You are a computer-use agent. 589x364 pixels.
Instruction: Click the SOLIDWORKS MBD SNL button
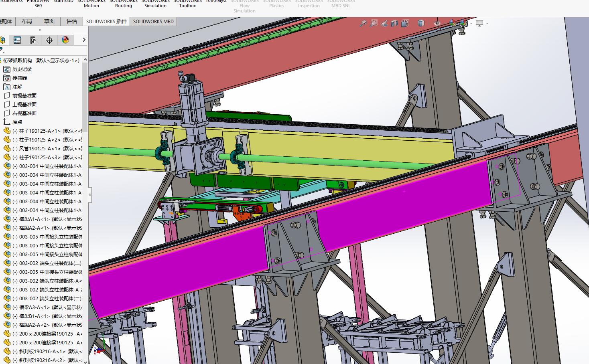tap(341, 4)
